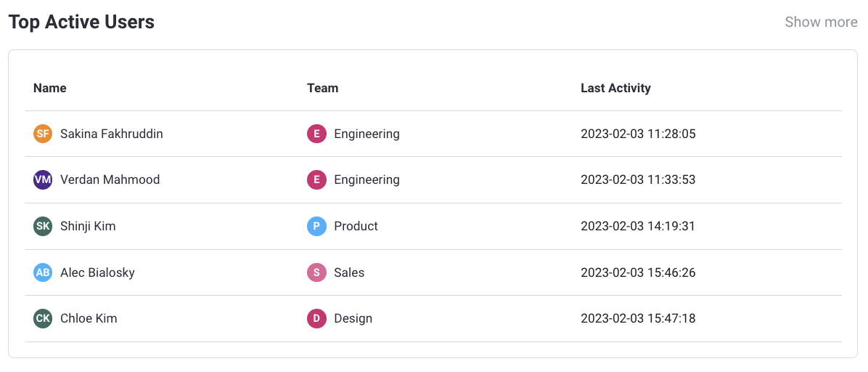This screenshot has height=372, width=868.
Task: Click Sakina Fakhruddin's orange SF avatar
Action: [43, 134]
